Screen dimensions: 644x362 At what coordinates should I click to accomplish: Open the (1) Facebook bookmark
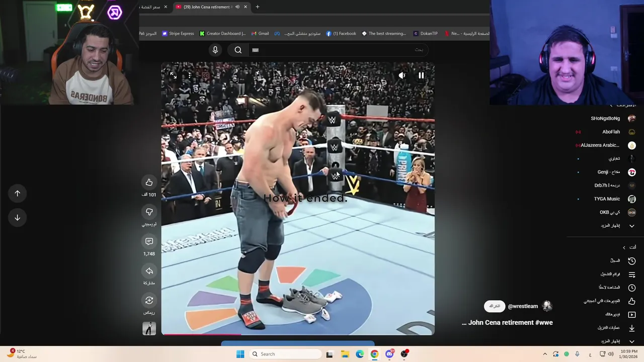[x=341, y=34]
